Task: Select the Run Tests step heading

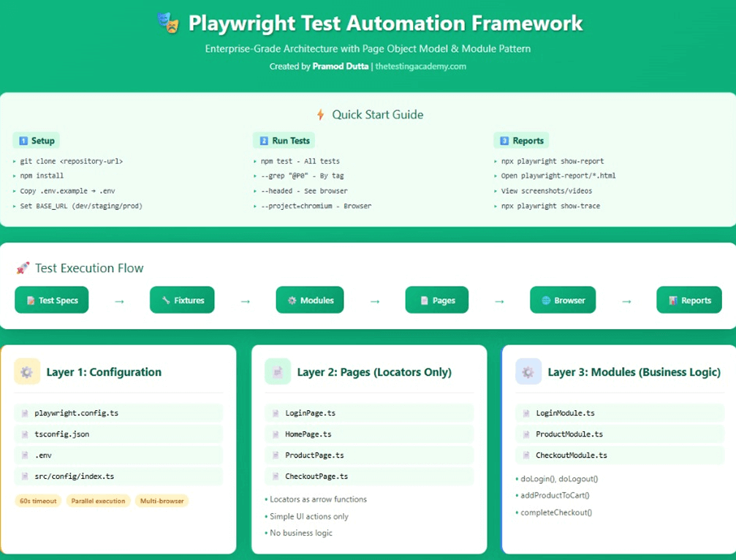Action: (284, 140)
